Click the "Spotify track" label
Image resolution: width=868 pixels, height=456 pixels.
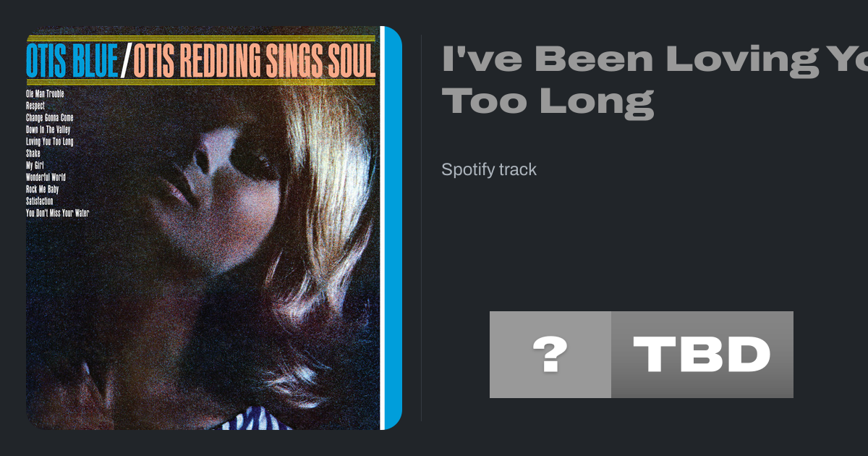(489, 169)
